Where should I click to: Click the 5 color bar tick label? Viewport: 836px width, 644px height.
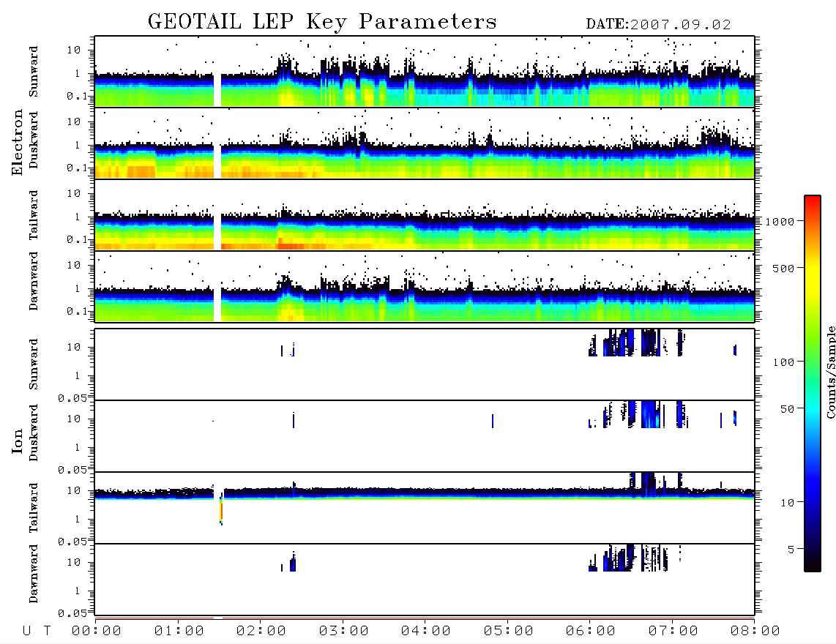tap(791, 550)
